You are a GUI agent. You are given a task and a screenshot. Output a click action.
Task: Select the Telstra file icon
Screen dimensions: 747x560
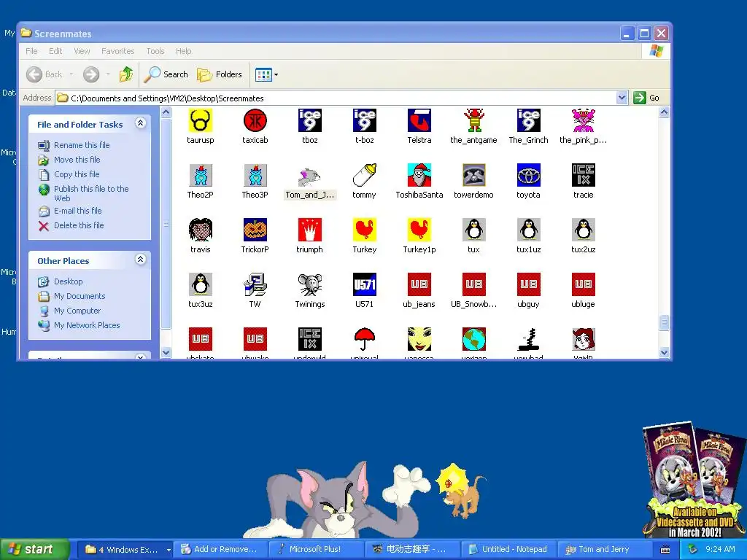point(419,120)
